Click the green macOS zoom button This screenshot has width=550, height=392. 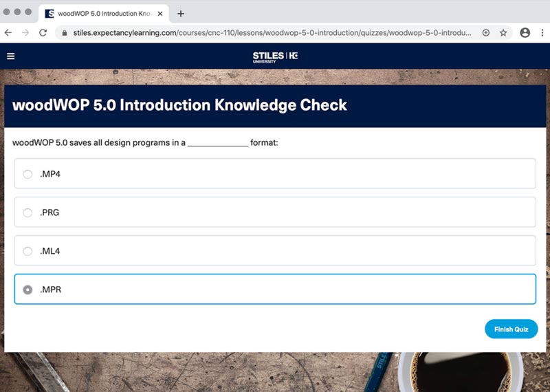pos(28,12)
